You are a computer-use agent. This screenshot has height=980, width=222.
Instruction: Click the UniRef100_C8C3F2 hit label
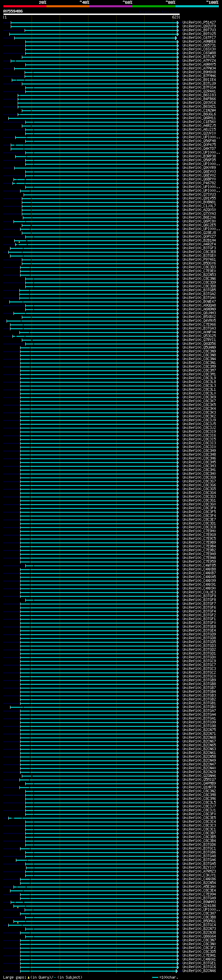[x=199, y=948]
